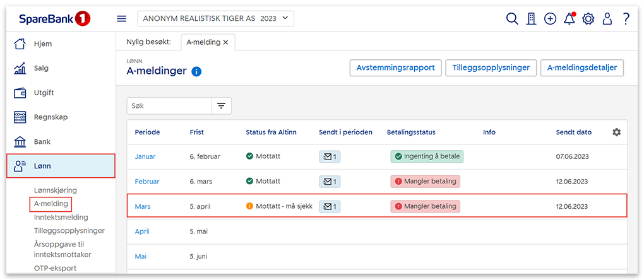Open settings gear in top header
The width and height of the screenshot is (644, 280).
[x=588, y=19]
